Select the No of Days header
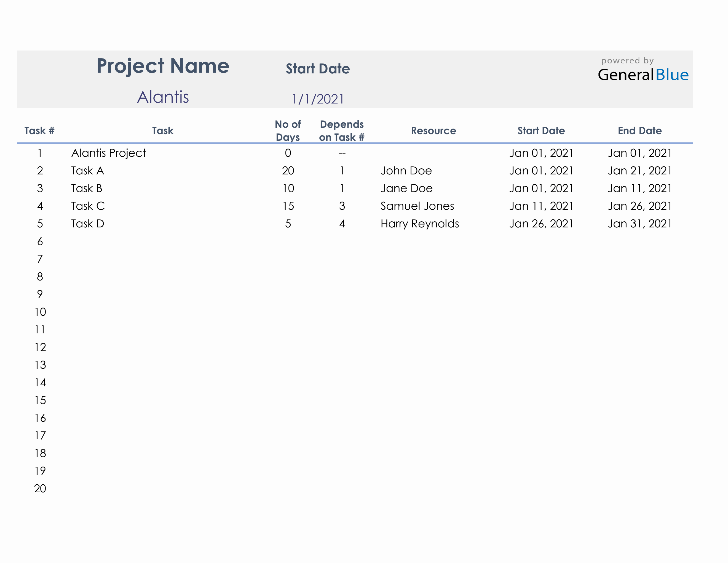This screenshot has width=728, height=563. (288, 131)
